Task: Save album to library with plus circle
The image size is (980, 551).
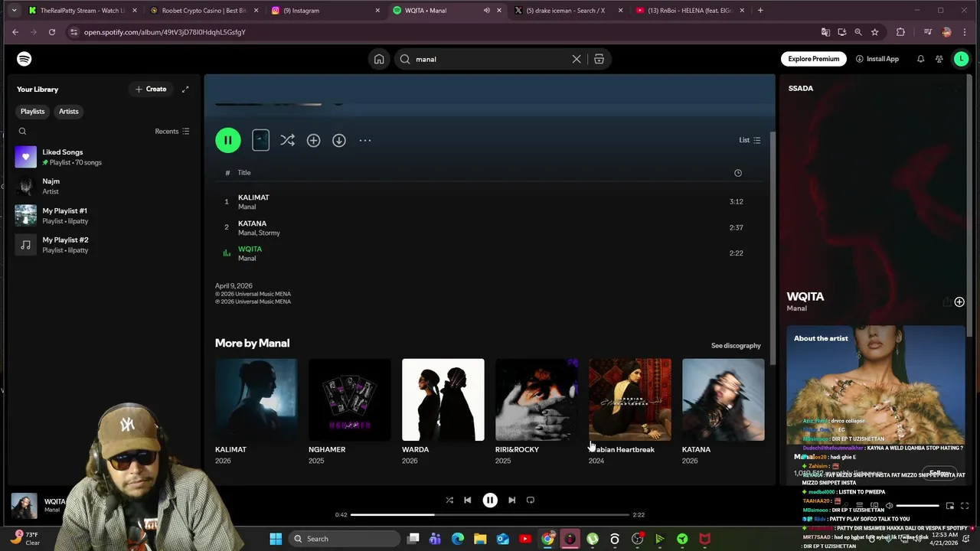Action: tap(313, 140)
